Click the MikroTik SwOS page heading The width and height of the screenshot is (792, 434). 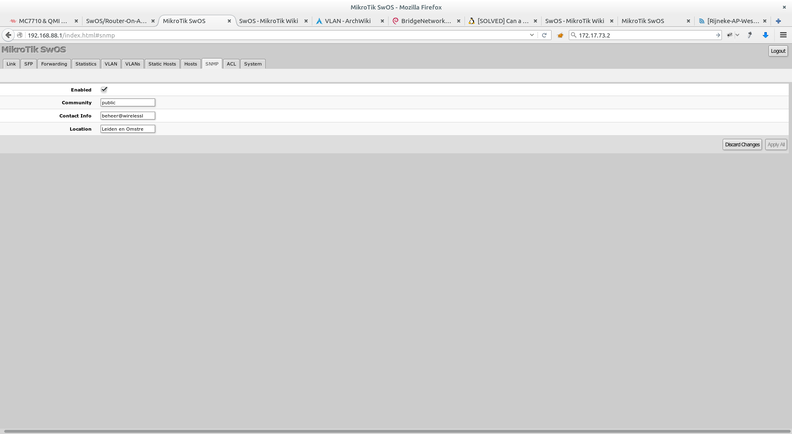[x=33, y=50]
